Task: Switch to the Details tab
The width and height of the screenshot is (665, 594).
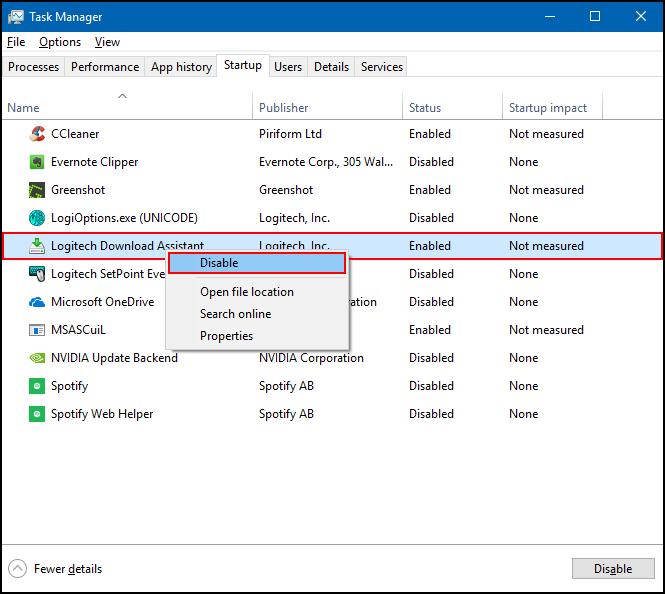Action: pyautogui.click(x=331, y=67)
